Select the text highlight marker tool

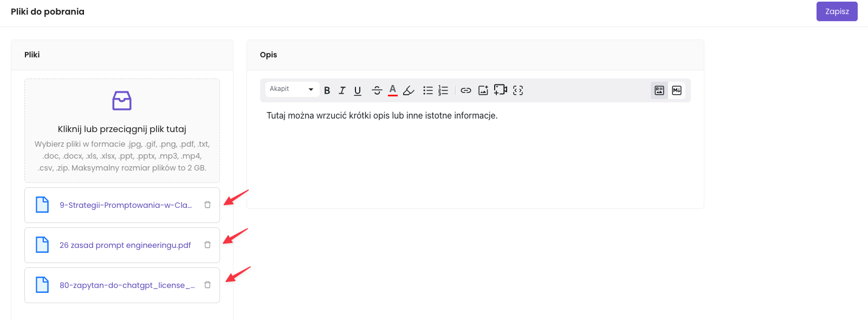coord(409,90)
